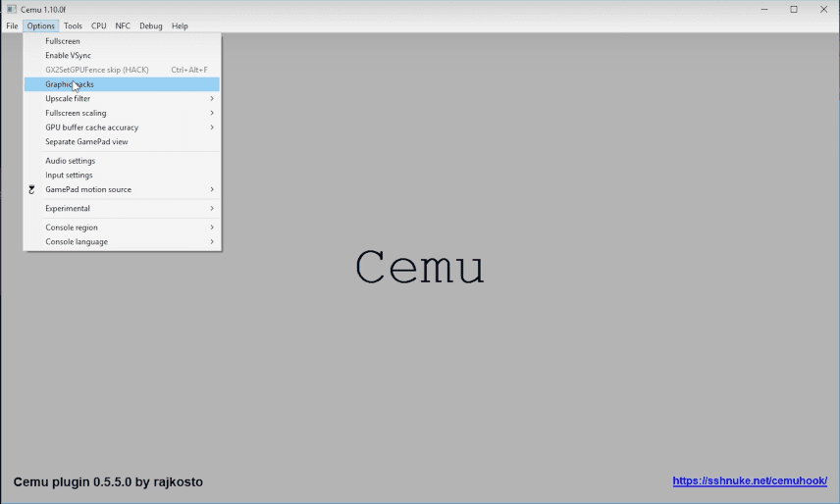Viewport: 840px width, 504px height.
Task: Open the sshnuke.net cemuhook link
Action: (x=749, y=481)
